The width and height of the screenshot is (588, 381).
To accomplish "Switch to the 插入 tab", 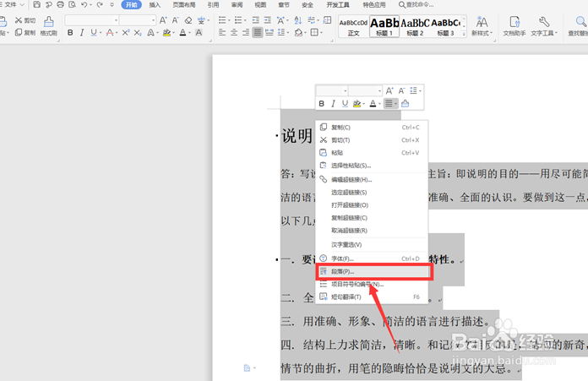I will point(155,5).
